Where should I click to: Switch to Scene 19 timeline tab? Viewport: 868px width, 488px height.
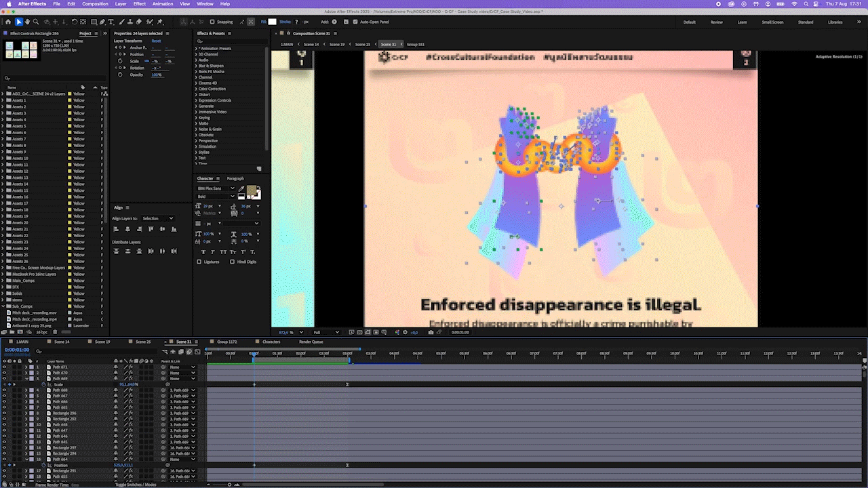tap(102, 342)
